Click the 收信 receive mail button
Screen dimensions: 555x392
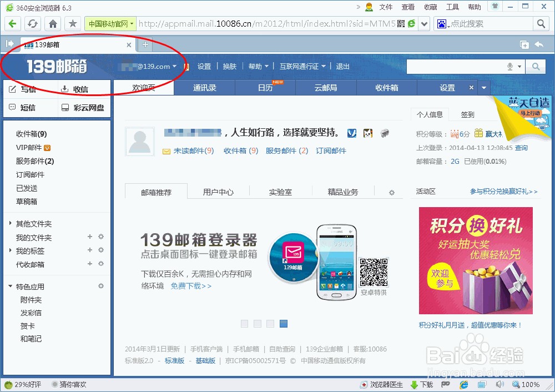pos(75,89)
